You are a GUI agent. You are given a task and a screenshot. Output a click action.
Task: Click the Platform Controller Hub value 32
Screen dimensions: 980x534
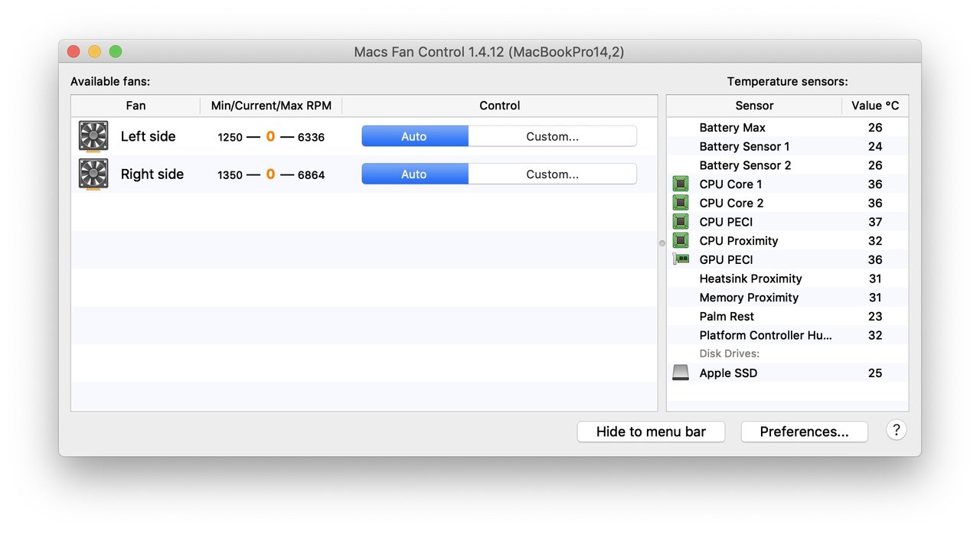coord(875,335)
